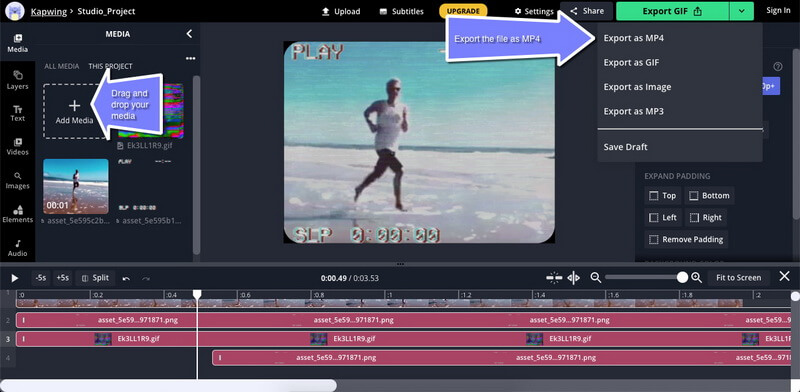Click the timeline zoom slider handle
Viewport: 800px width, 392px height.
682,277
